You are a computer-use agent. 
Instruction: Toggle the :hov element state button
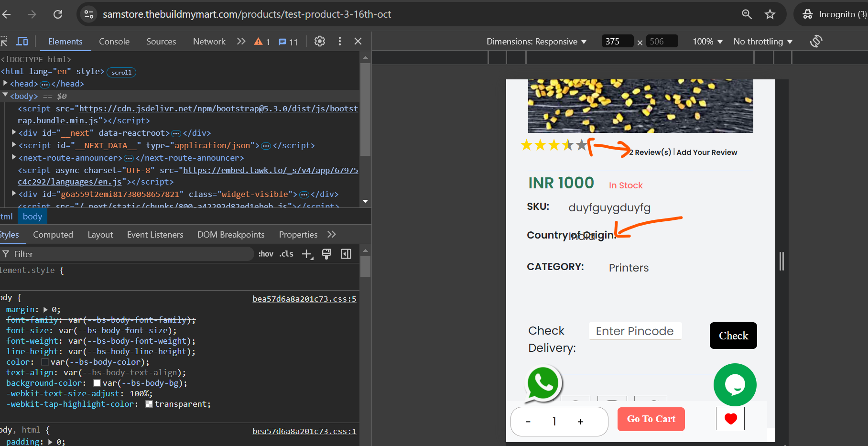266,254
